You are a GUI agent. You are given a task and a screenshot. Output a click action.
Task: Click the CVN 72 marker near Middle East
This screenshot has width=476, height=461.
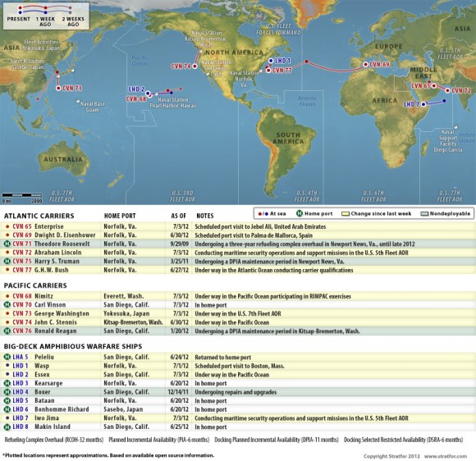point(447,90)
